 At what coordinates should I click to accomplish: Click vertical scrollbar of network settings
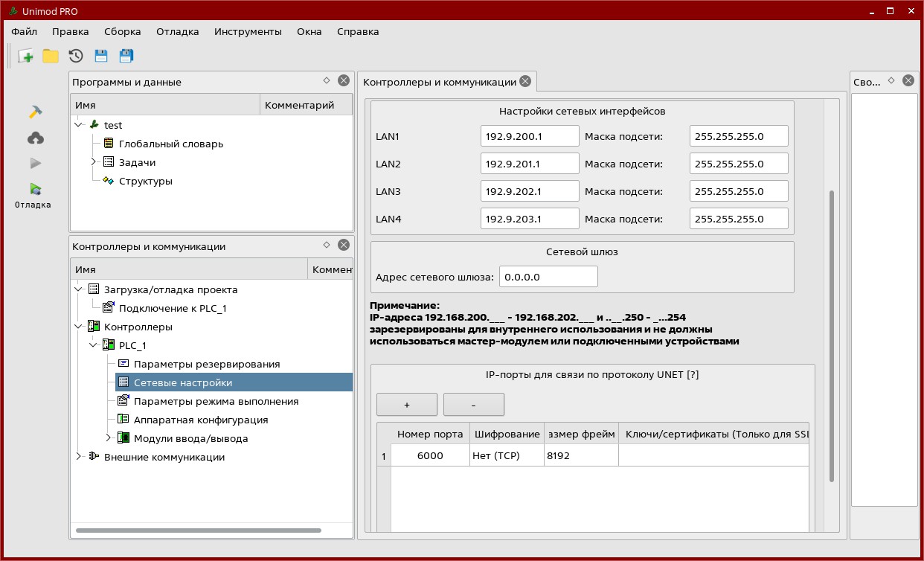tap(832, 336)
